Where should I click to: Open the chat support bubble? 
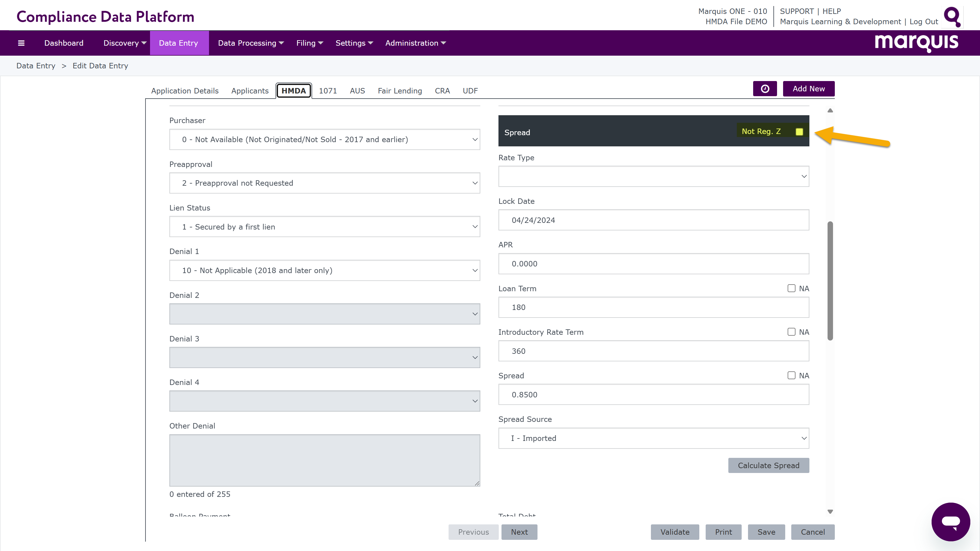tap(950, 521)
